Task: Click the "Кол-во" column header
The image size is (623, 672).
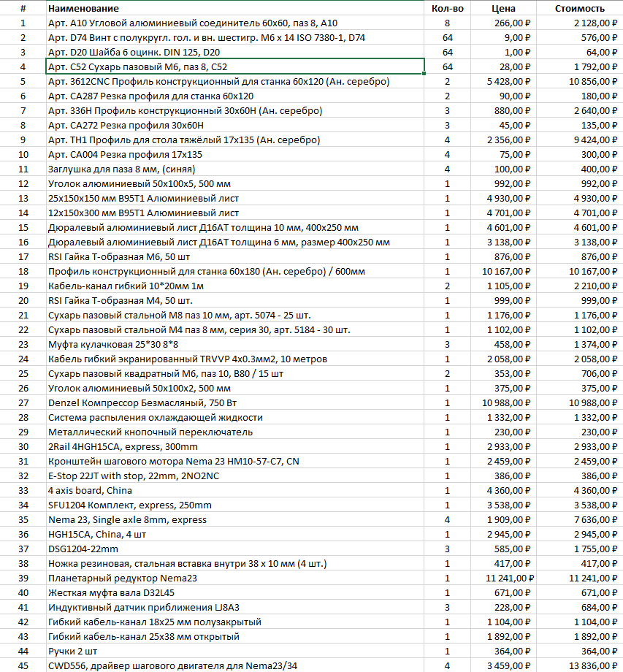Action: pyautogui.click(x=446, y=9)
